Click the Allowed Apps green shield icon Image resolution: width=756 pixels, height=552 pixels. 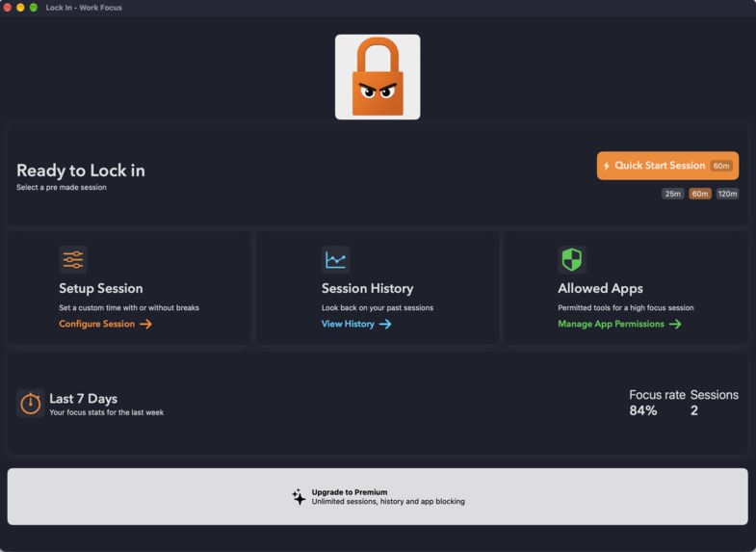(x=572, y=259)
